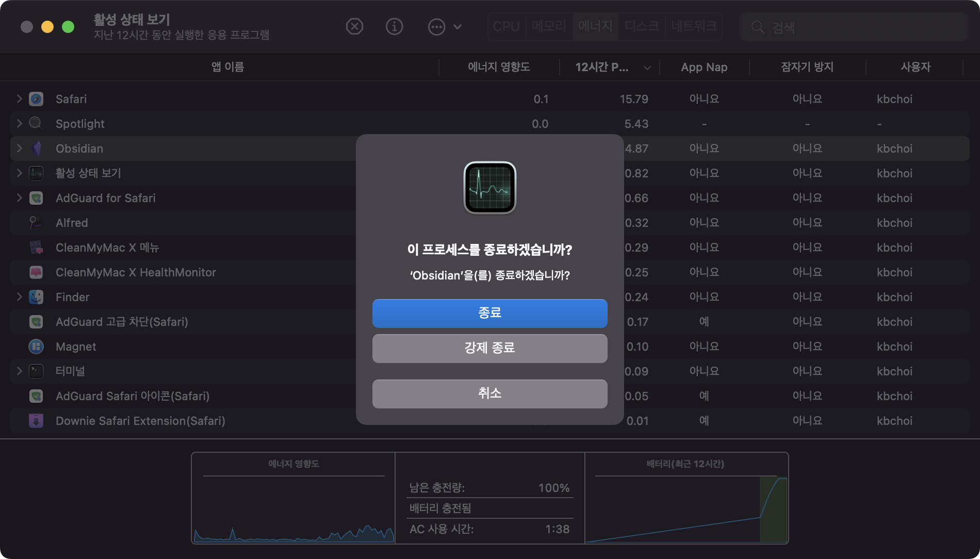Click the Activity Monitor icon in dialog

click(x=490, y=188)
